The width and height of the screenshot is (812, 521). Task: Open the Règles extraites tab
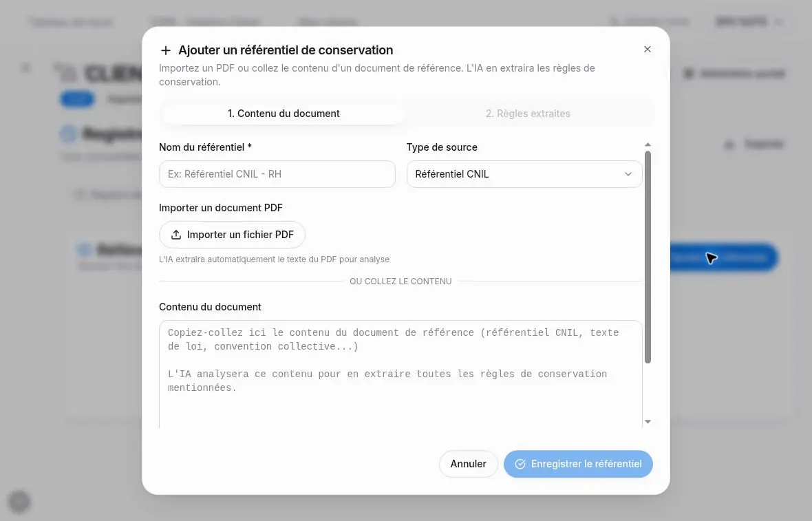pos(528,114)
